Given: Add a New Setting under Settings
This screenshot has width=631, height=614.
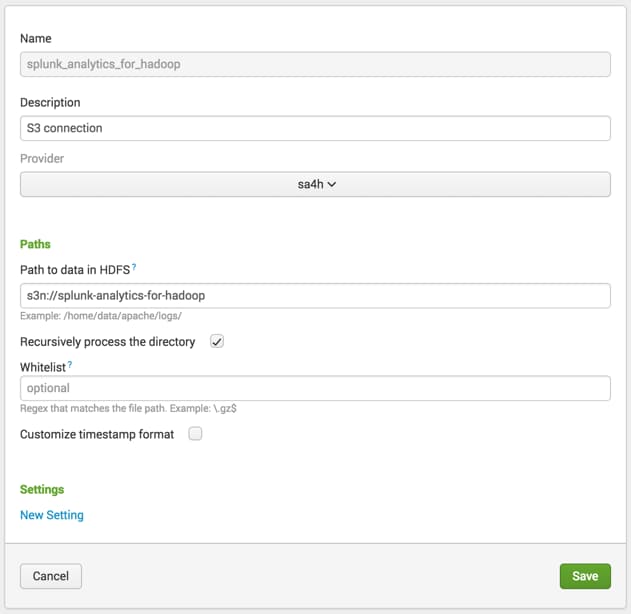Looking at the screenshot, I should pyautogui.click(x=52, y=515).
